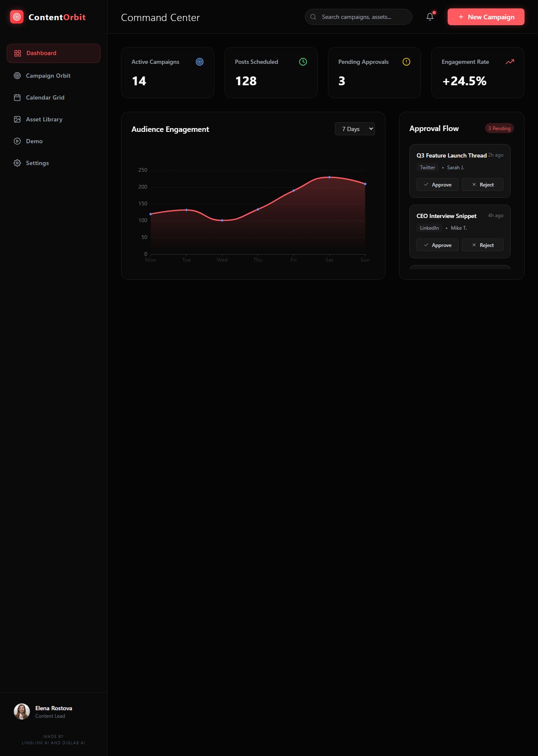Click the ContentOrbit logo icon

17,17
